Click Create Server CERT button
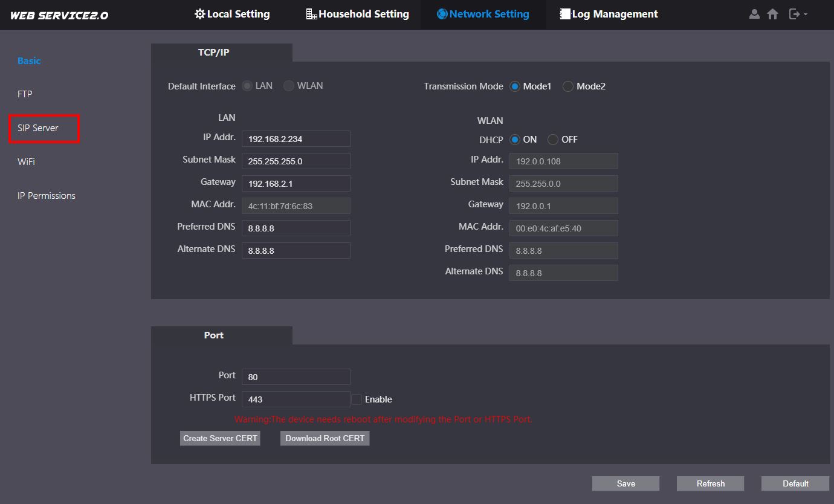Viewport: 834px width, 504px height. click(220, 438)
